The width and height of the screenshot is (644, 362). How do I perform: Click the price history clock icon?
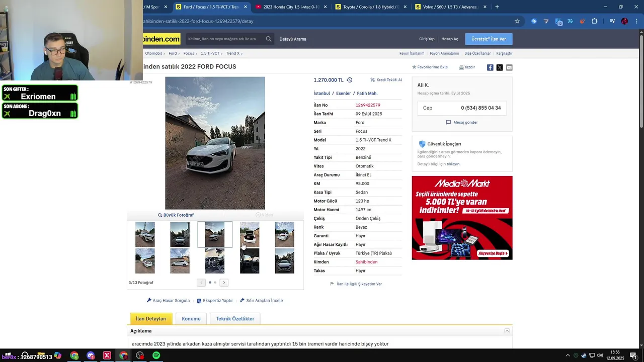[350, 80]
